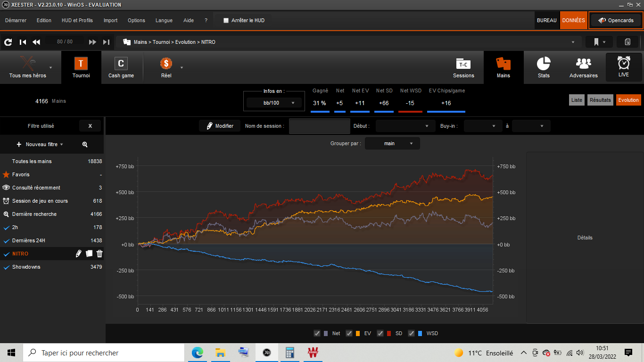The height and width of the screenshot is (362, 644).
Task: Select the Toutes les mains filter
Action: tap(52, 161)
